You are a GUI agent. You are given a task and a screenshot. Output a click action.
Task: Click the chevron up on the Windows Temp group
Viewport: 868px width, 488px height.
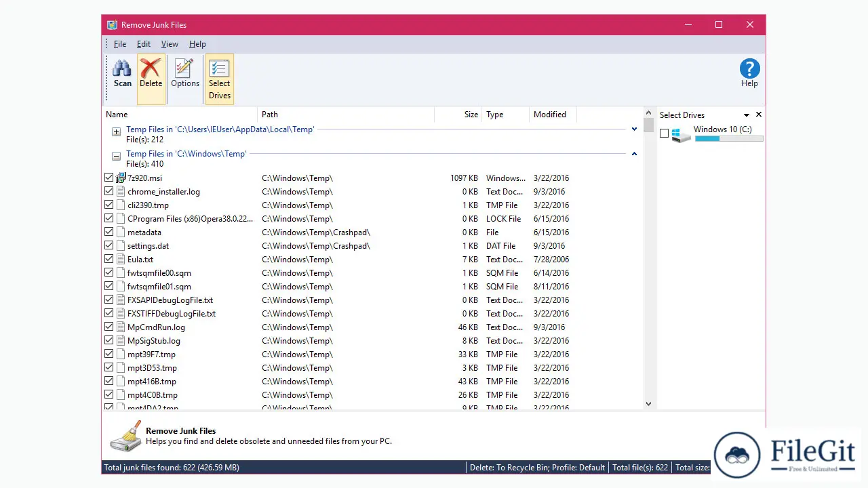[x=634, y=154]
